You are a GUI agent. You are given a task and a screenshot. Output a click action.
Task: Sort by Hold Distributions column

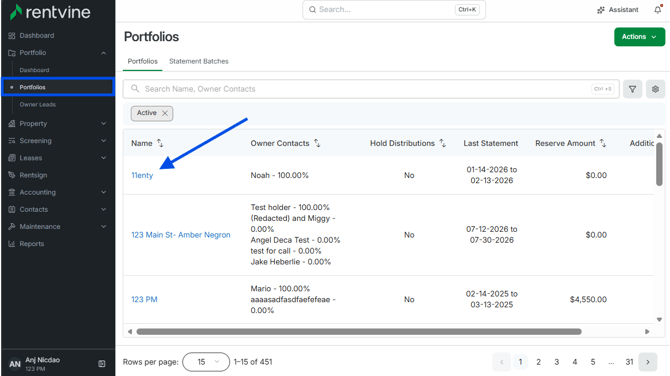[443, 143]
